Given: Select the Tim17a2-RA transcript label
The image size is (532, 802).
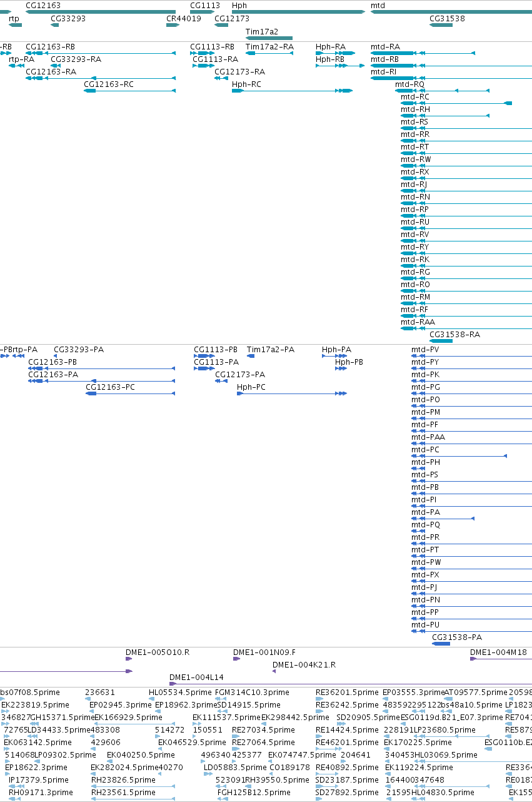Looking at the screenshot, I should 269,47.
